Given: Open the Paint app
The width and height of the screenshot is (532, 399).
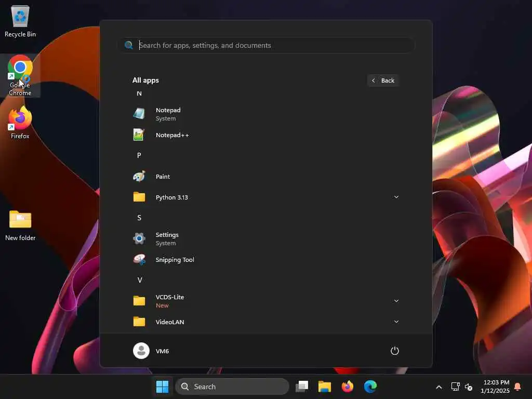Looking at the screenshot, I should (x=266, y=177).
